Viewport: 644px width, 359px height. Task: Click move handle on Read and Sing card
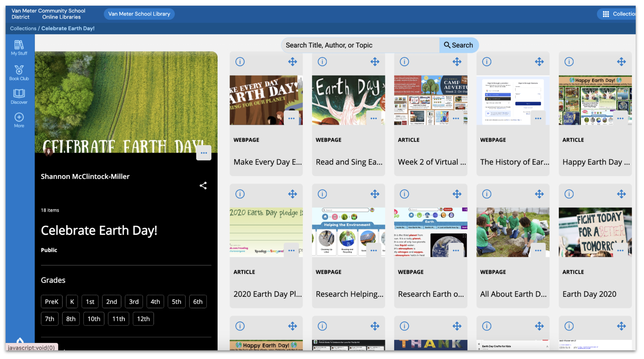tap(375, 62)
